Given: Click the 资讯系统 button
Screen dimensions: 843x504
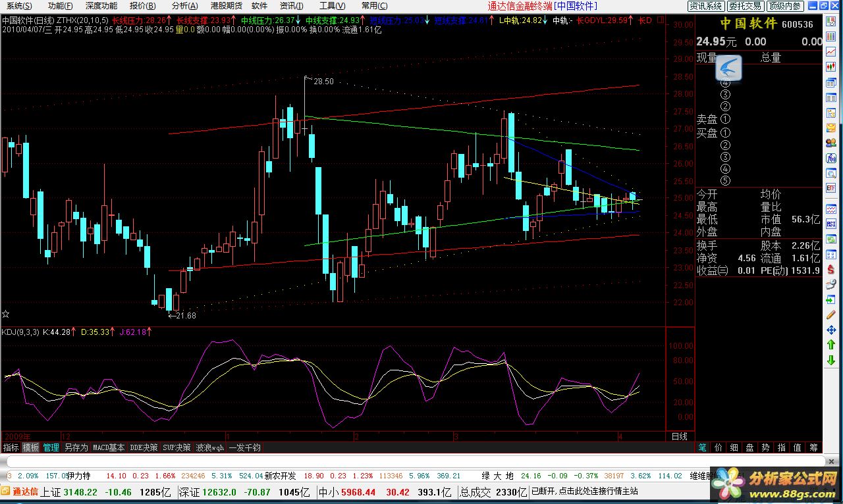Looking at the screenshot, I should (705, 6).
